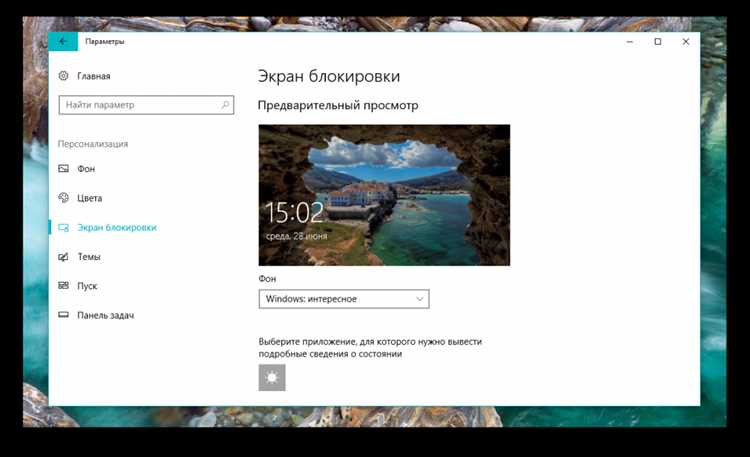
Task: Click the Фон picture icon in sidebar
Action: [x=64, y=168]
